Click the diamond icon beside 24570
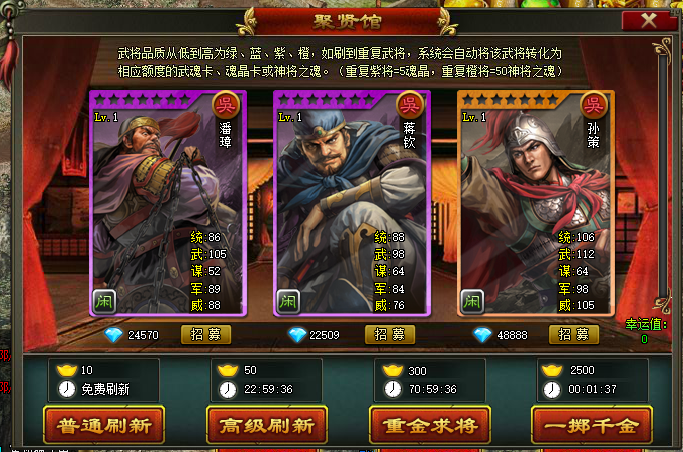The image size is (683, 452). coord(114,335)
